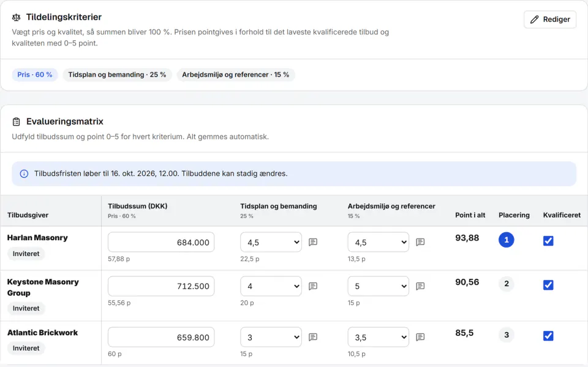Viewport: 588px width, 367px height.
Task: Select the 'Tidsplan og bemanding · 25 %' chip
Action: (x=117, y=75)
